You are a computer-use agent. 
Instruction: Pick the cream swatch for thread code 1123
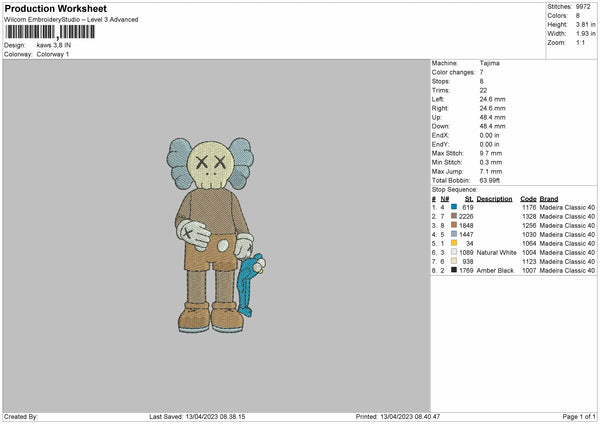pos(454,261)
